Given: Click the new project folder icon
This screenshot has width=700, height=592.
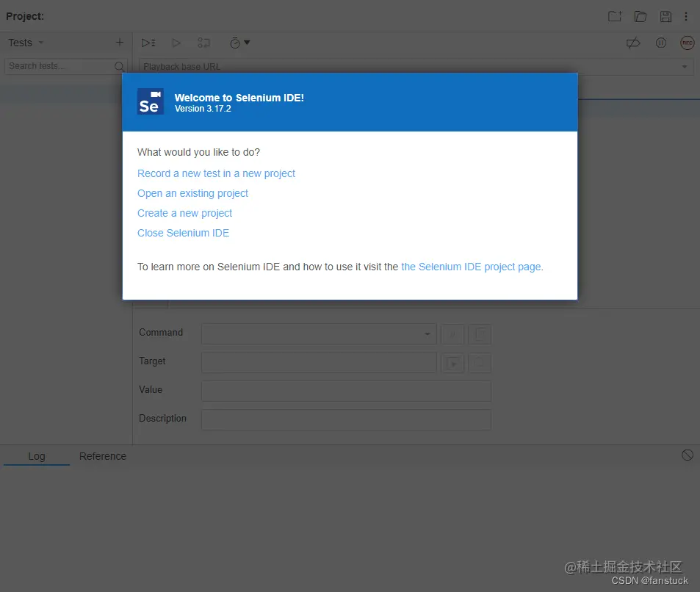Looking at the screenshot, I should pyautogui.click(x=616, y=16).
